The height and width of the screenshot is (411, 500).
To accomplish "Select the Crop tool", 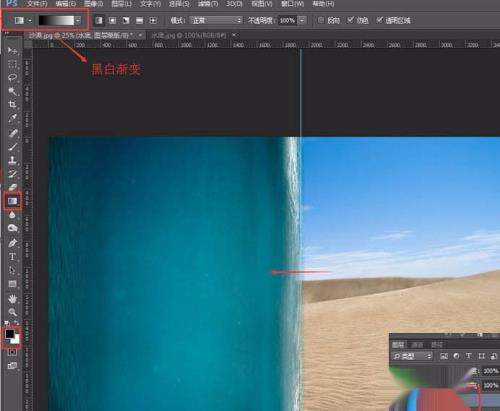I will 12,105.
